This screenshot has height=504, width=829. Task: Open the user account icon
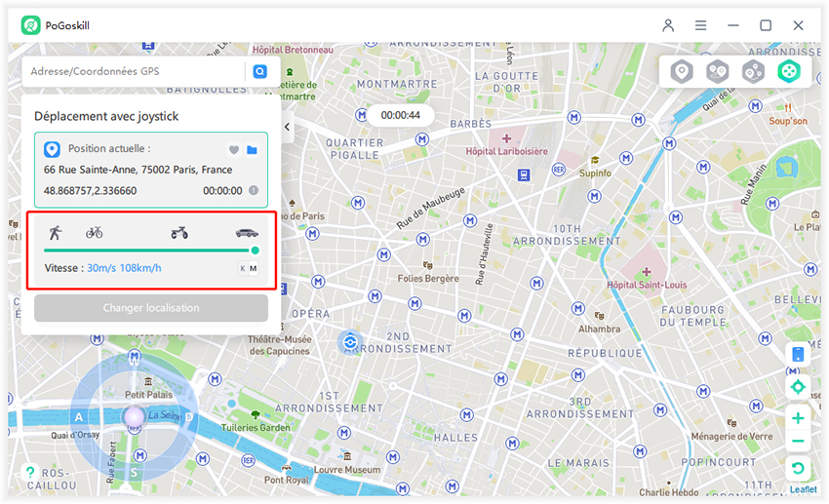[668, 25]
